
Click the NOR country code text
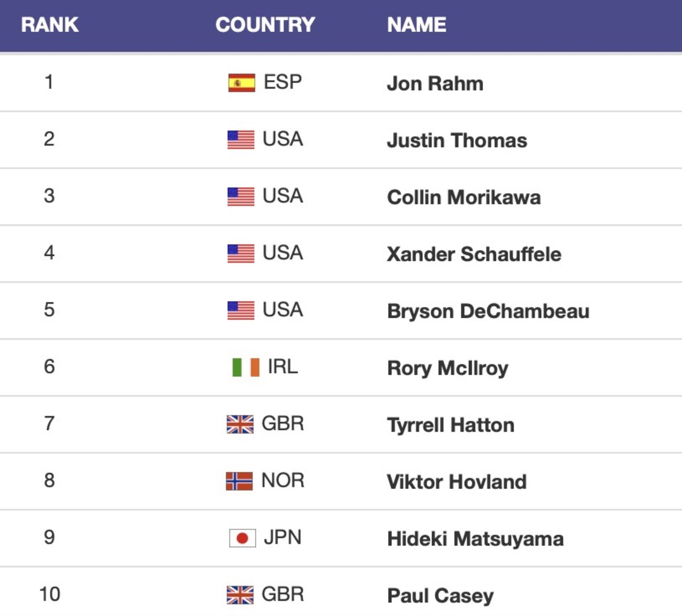[282, 480]
